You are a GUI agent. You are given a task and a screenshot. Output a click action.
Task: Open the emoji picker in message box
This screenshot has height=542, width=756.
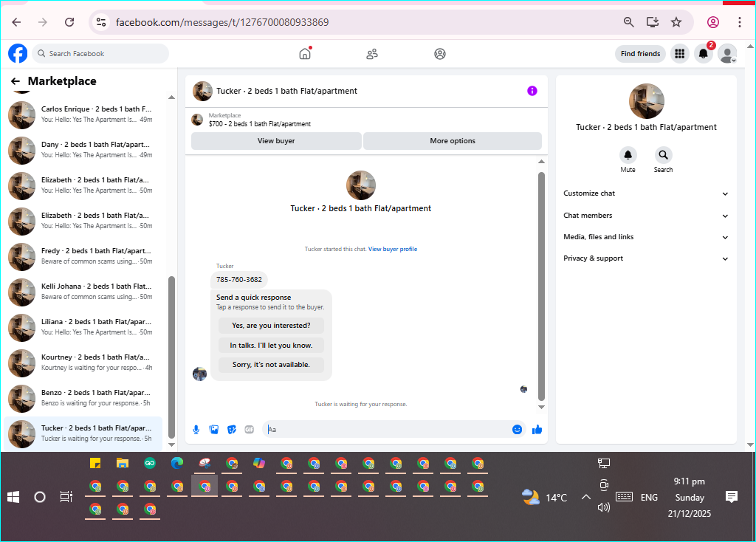pos(517,429)
